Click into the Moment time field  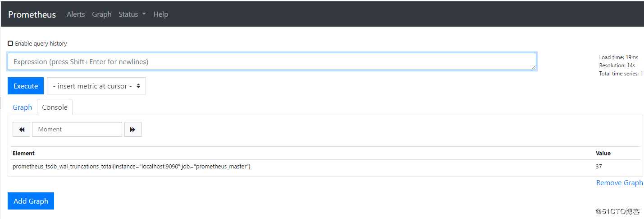(77, 129)
